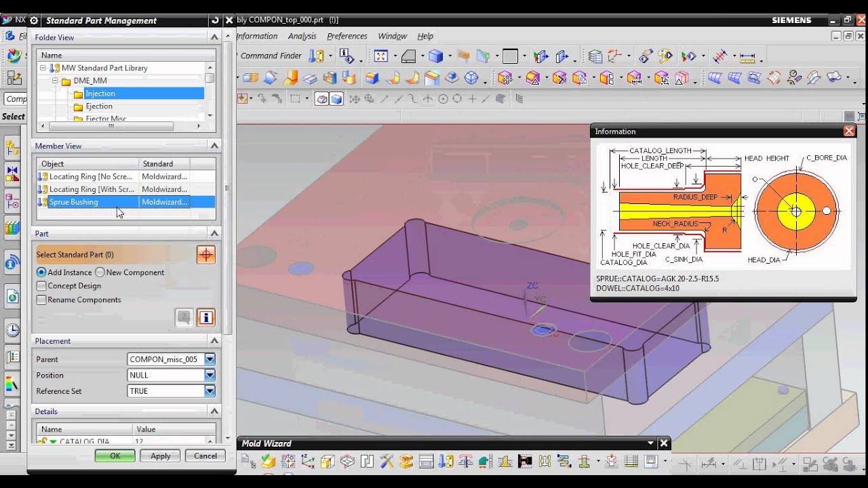The image size is (868, 488).
Task: Open the Preferences menu
Action: (347, 36)
